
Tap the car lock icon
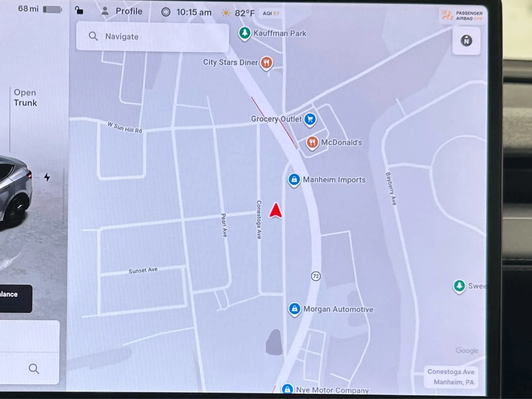[x=79, y=11]
